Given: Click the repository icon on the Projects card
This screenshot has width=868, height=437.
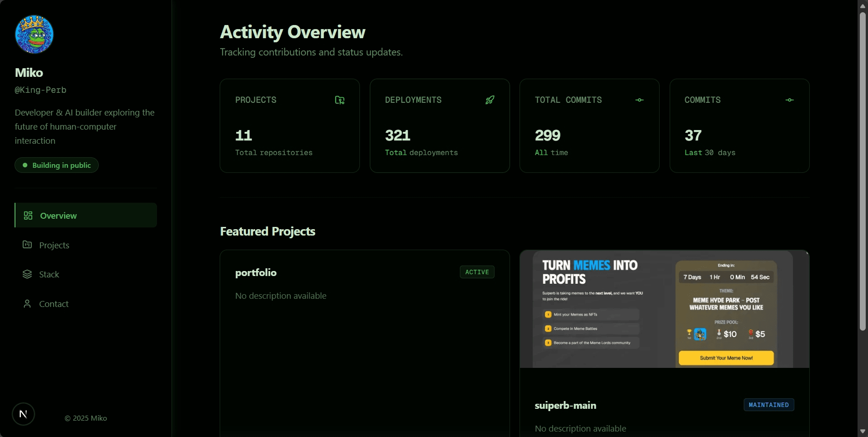Looking at the screenshot, I should pyautogui.click(x=339, y=100).
